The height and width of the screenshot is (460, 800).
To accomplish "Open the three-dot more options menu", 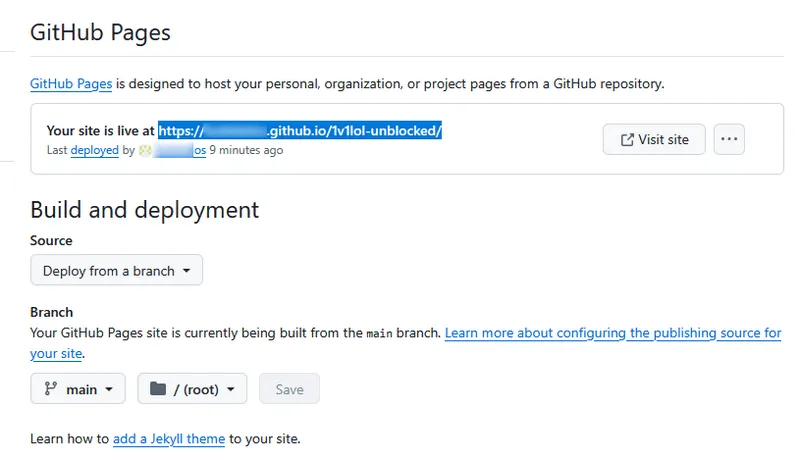I will (730, 140).
